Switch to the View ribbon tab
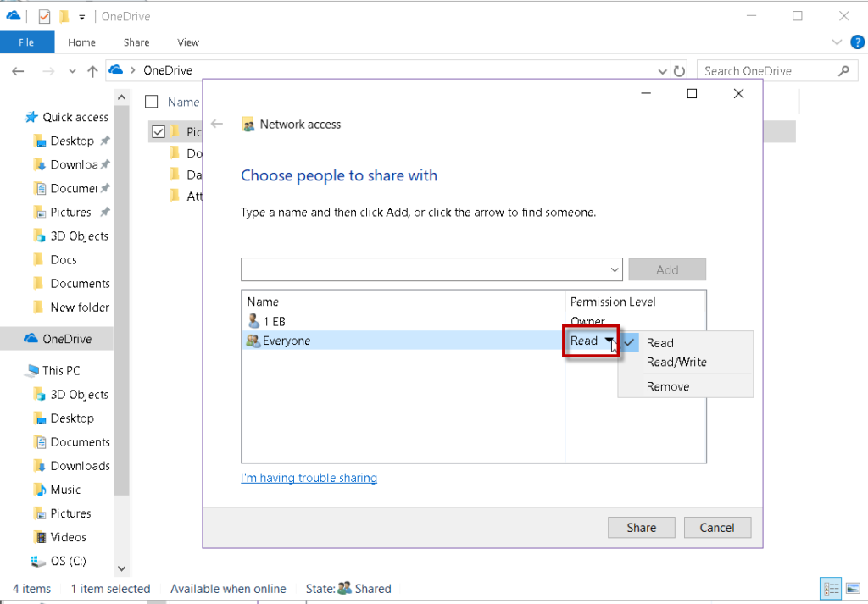The height and width of the screenshot is (604, 868). pos(187,42)
